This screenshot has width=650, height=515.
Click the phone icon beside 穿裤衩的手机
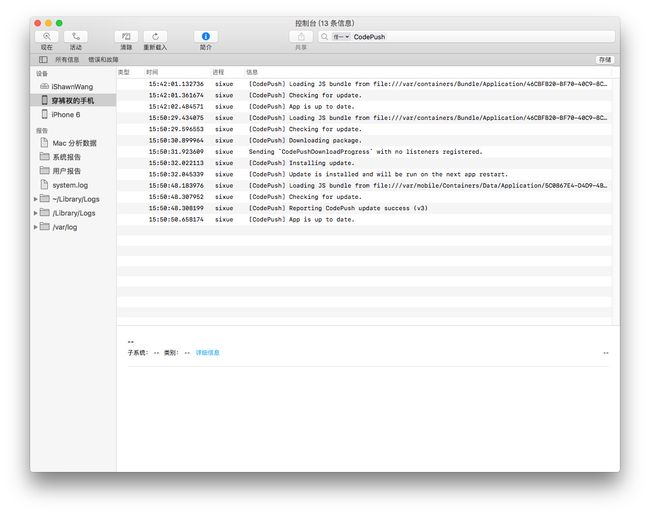(x=45, y=100)
